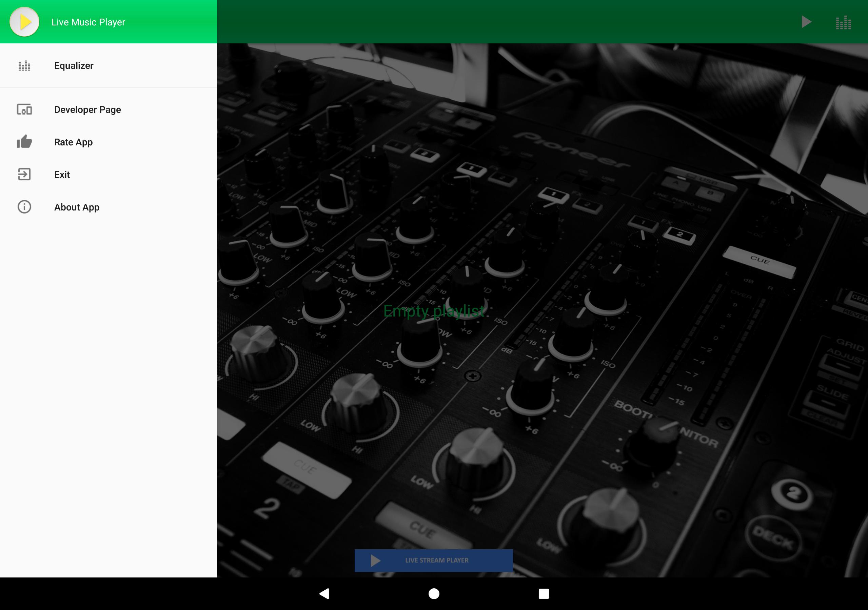This screenshot has height=610, width=868.
Task: Tap the thumbs-up Rate App icon
Action: tap(24, 142)
